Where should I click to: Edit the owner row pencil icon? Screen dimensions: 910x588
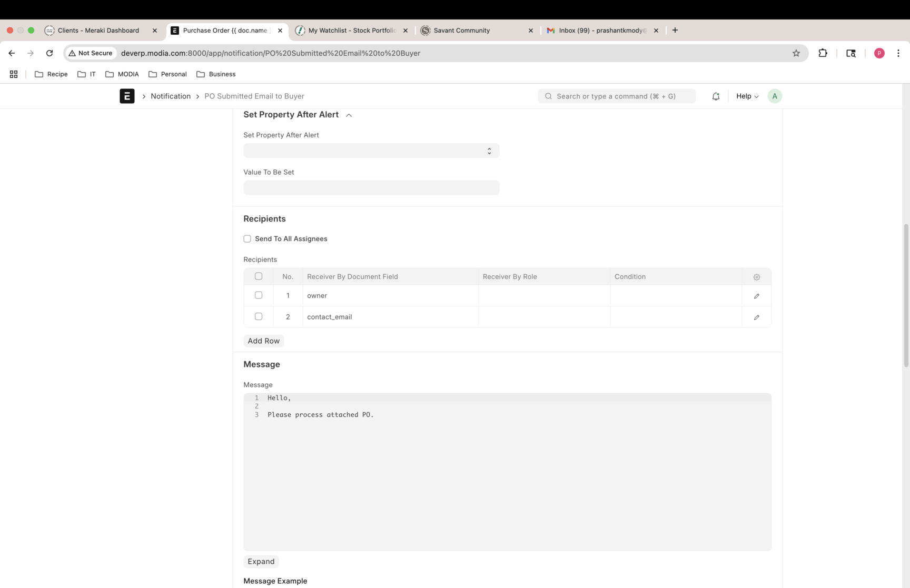click(757, 296)
